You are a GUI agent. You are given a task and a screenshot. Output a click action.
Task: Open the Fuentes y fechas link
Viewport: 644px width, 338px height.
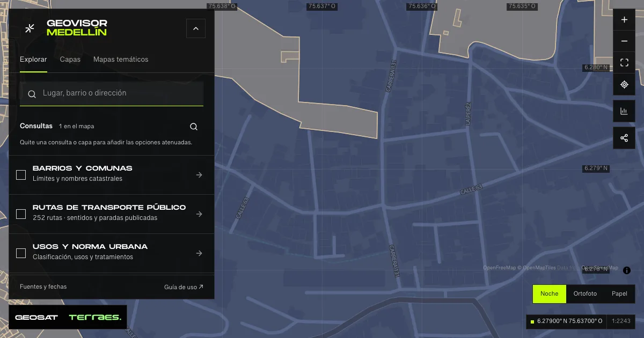click(x=43, y=286)
